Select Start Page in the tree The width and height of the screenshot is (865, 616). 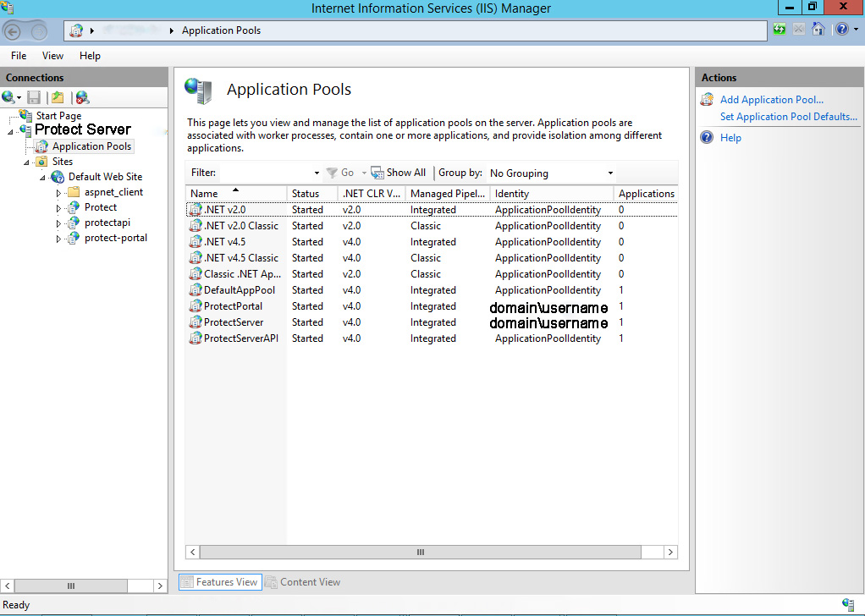58,116
